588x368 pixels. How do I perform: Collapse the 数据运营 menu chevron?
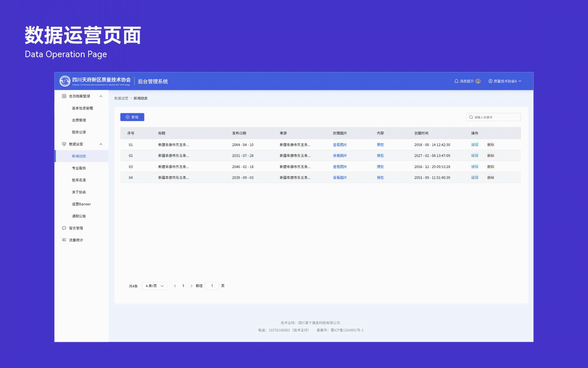pyautogui.click(x=101, y=144)
